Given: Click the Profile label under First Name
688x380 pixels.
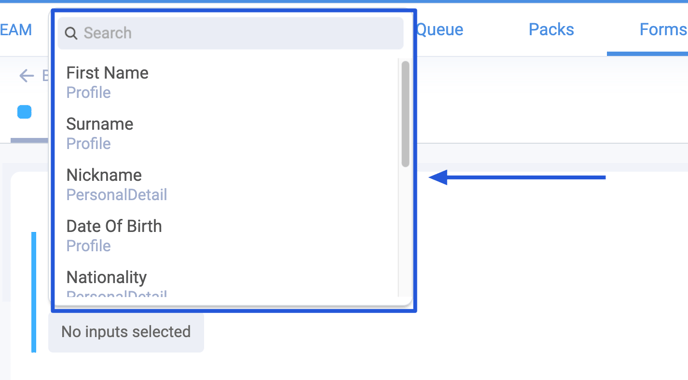Looking at the screenshot, I should click(88, 93).
